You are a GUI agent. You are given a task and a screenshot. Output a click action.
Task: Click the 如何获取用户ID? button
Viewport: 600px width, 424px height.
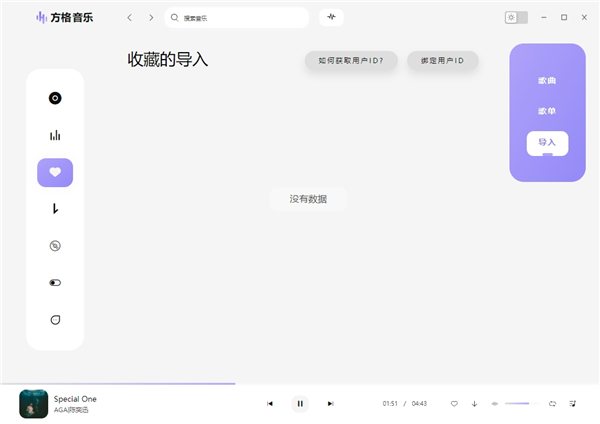(351, 61)
